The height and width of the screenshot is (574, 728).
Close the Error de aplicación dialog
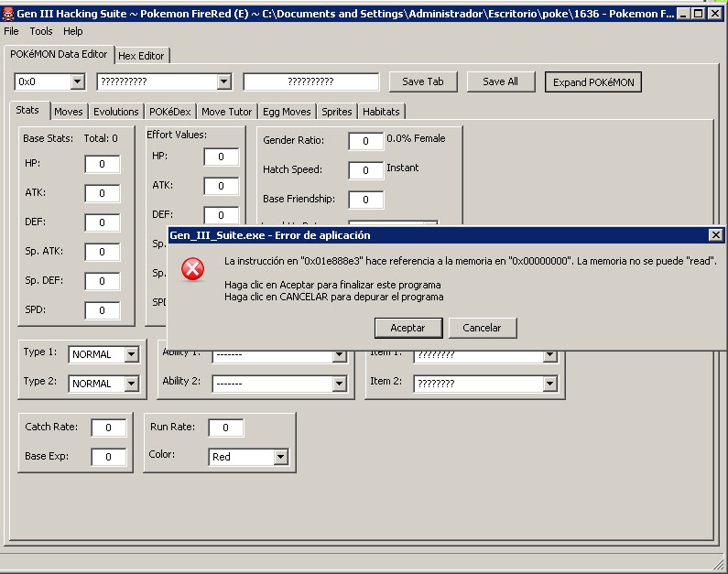click(716, 235)
